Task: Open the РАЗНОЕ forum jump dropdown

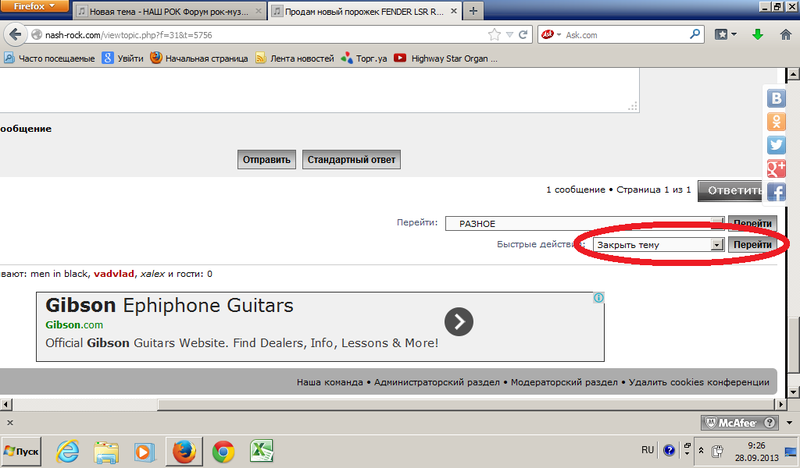Action: tap(584, 224)
